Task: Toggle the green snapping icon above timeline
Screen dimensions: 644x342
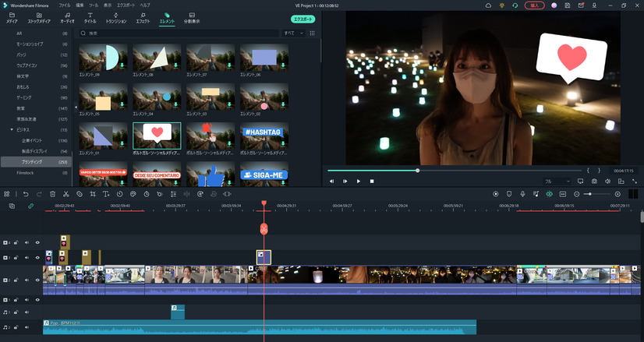Action: pyautogui.click(x=549, y=194)
